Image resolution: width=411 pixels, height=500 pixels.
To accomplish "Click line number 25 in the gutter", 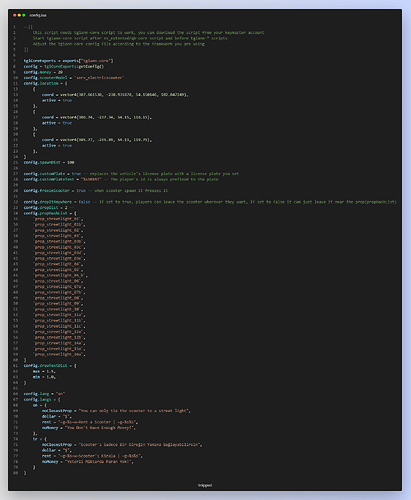I will [x=15, y=162].
